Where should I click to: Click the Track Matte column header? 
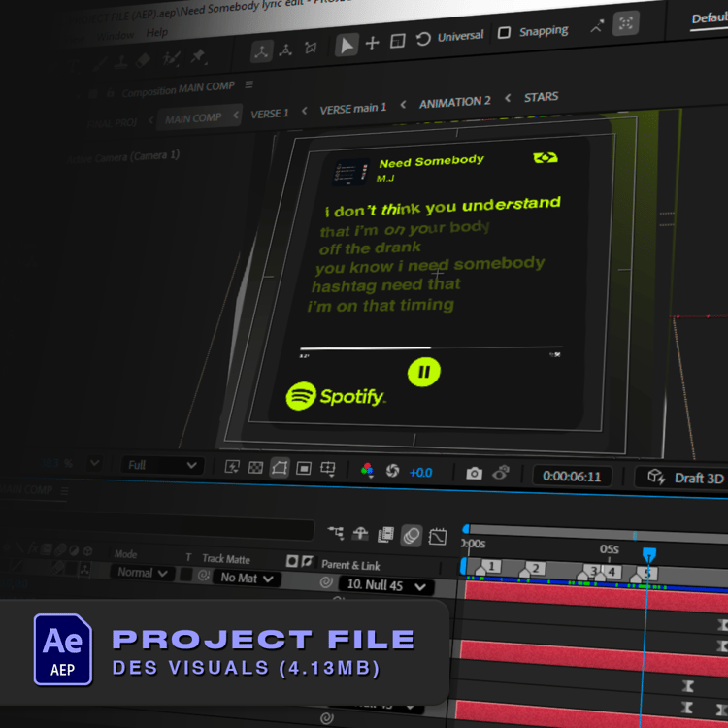(226, 558)
